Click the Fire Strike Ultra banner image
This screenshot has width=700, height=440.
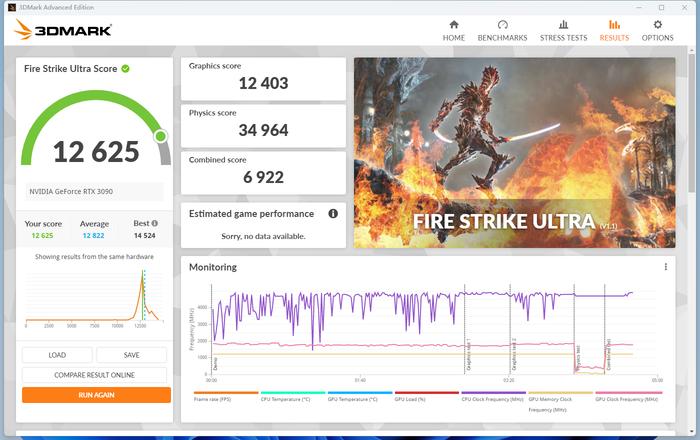coord(514,150)
